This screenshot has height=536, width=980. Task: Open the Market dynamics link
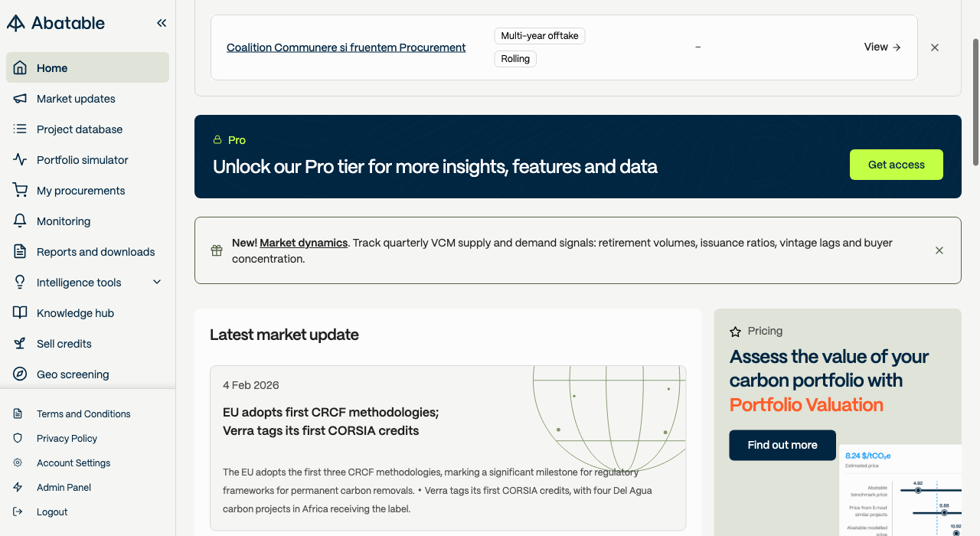point(304,243)
